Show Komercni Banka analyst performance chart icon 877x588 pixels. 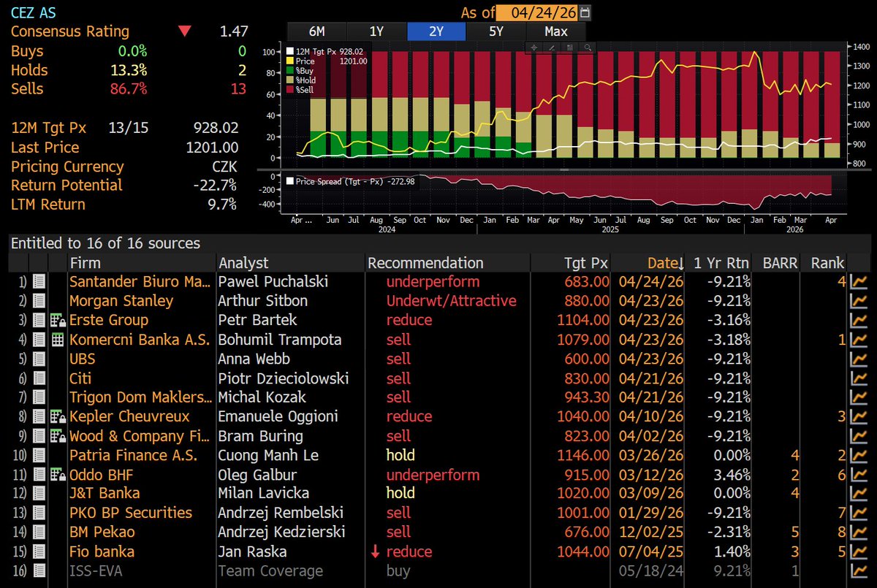point(859,340)
